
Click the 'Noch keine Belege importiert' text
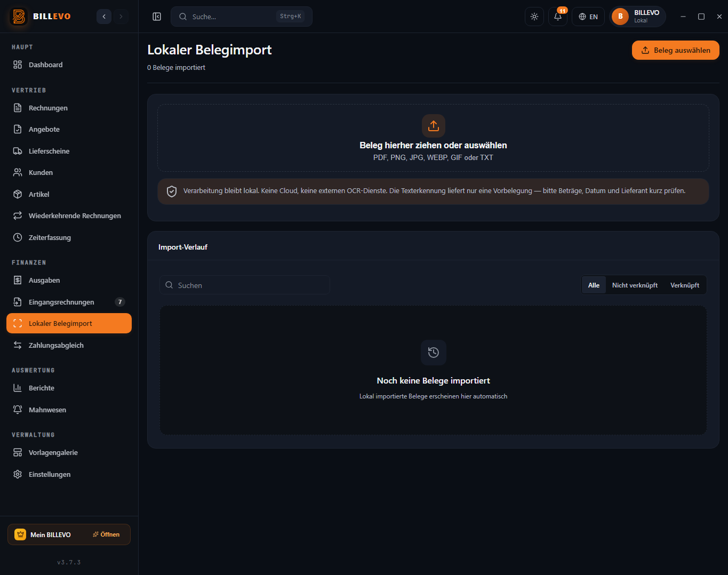point(434,381)
